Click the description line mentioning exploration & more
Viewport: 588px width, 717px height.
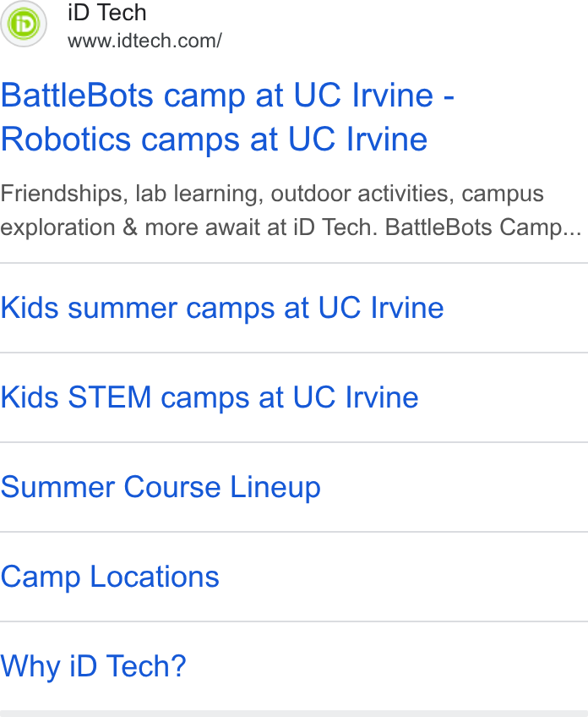291,227
